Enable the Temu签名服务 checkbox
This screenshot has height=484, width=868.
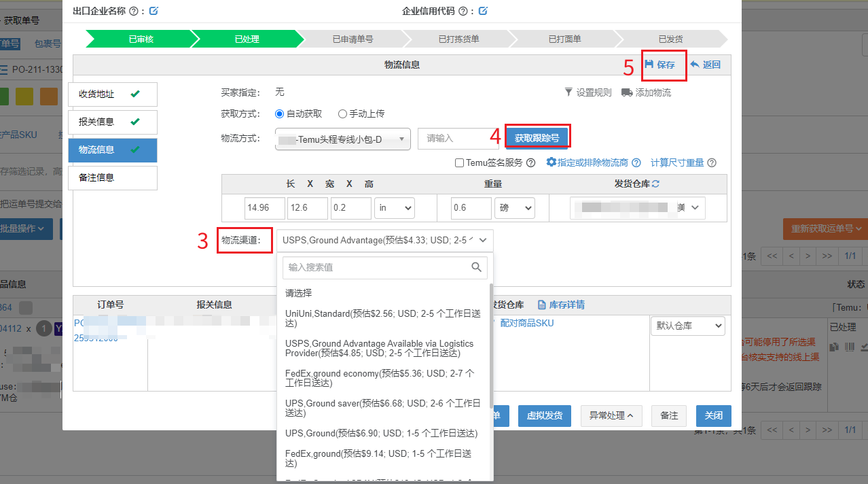pyautogui.click(x=460, y=163)
